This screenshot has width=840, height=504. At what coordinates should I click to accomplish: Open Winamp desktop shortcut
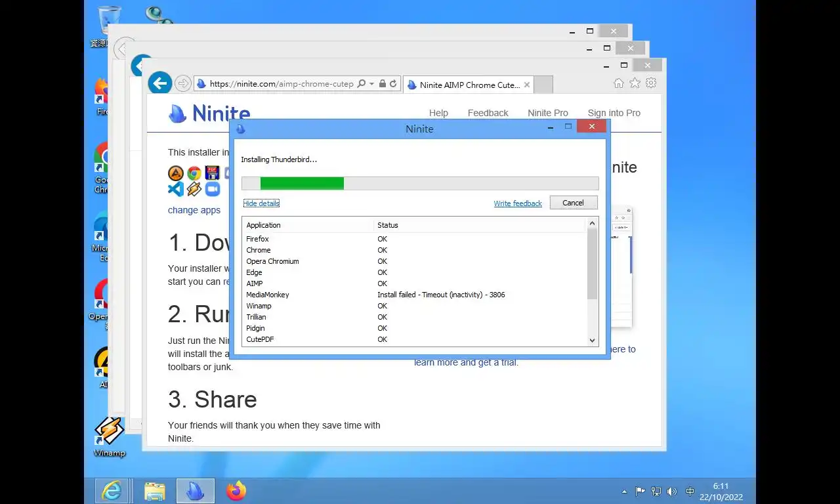tap(109, 436)
